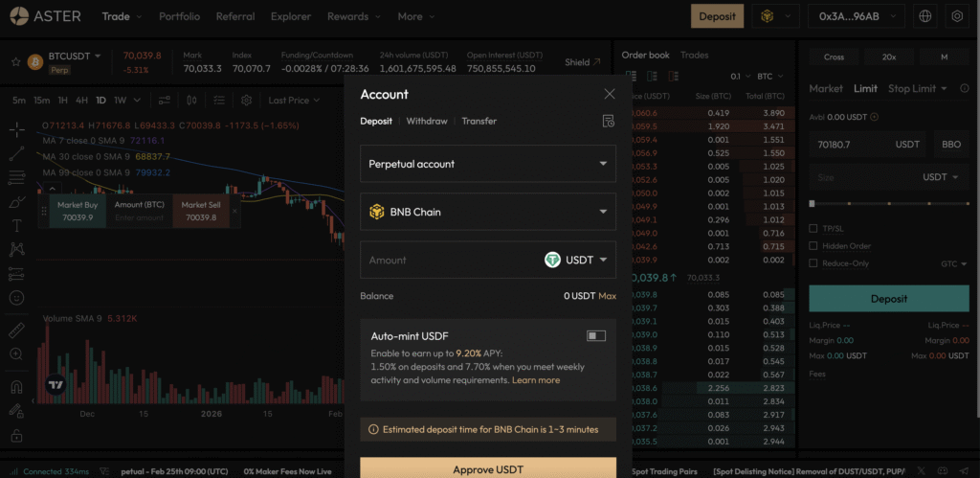The image size is (980, 478).
Task: Switch to the Withdraw tab
Action: [427, 122]
